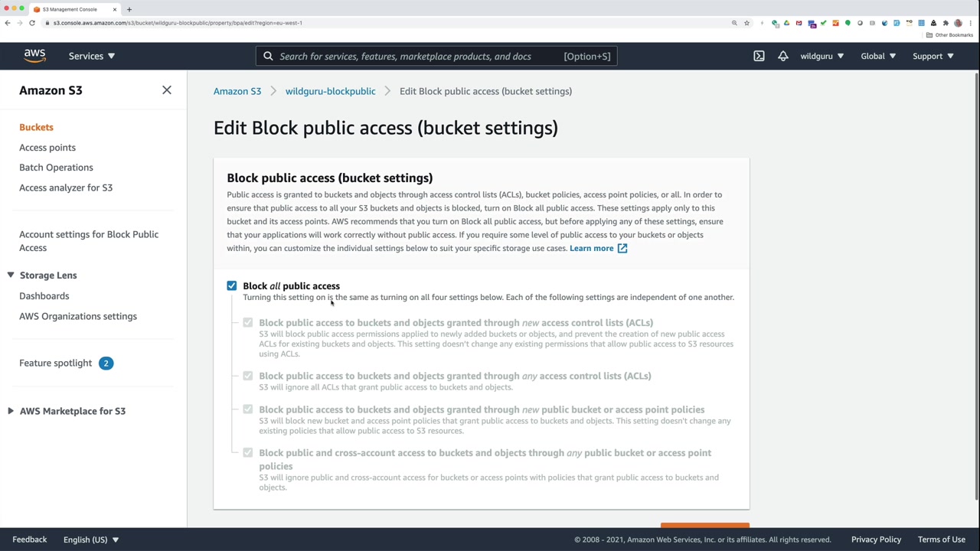Toggle block public and cross-account access checkbox

point(248,452)
